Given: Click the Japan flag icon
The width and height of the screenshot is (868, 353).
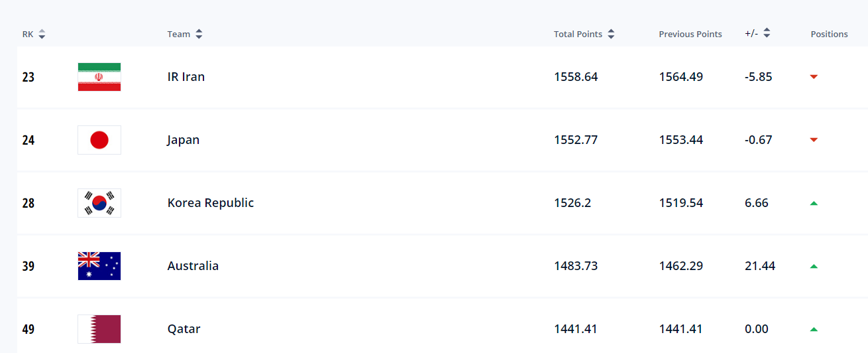Looking at the screenshot, I should 99,140.
